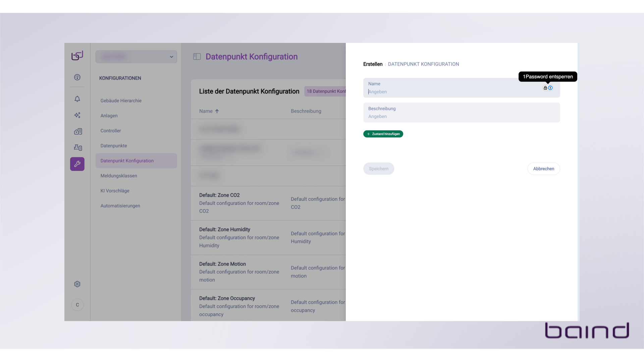This screenshot has height=362, width=644.
Task: Open the devices icon in sidebar
Action: [78, 147]
